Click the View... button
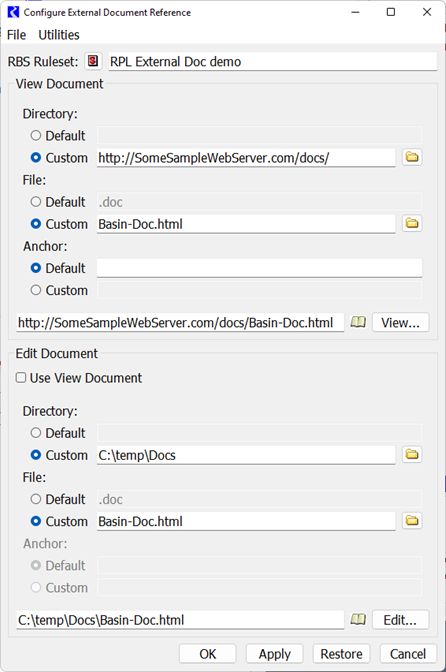Screen dimensions: 446x672 [400, 322]
